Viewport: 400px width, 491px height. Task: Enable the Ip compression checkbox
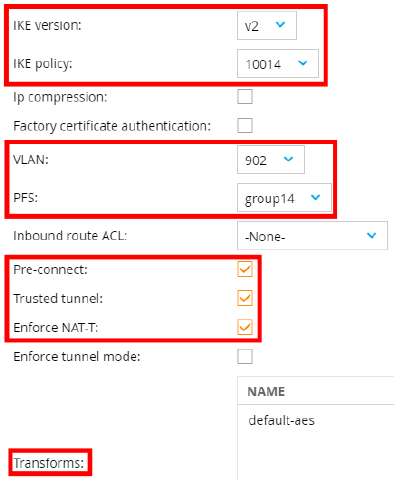click(245, 97)
